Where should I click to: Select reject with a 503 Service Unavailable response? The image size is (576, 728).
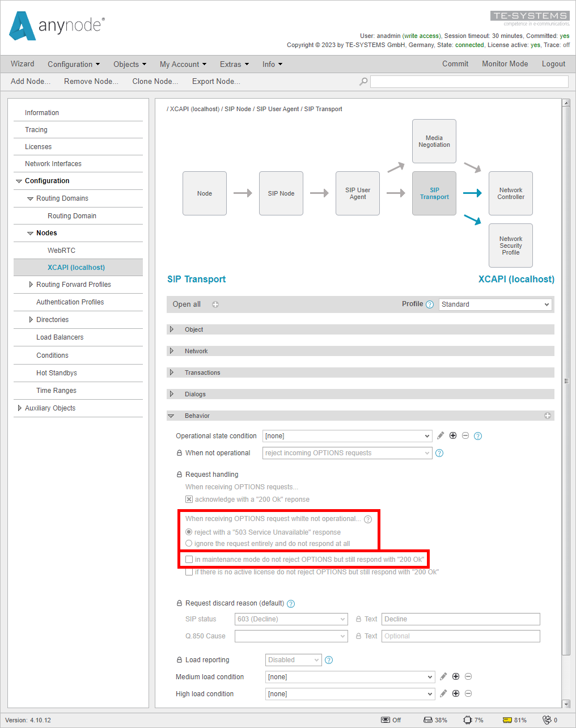pos(189,532)
